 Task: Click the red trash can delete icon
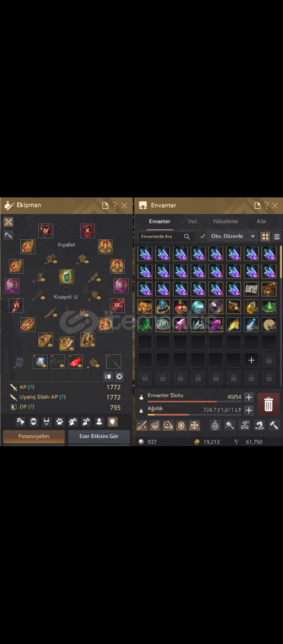(x=268, y=404)
